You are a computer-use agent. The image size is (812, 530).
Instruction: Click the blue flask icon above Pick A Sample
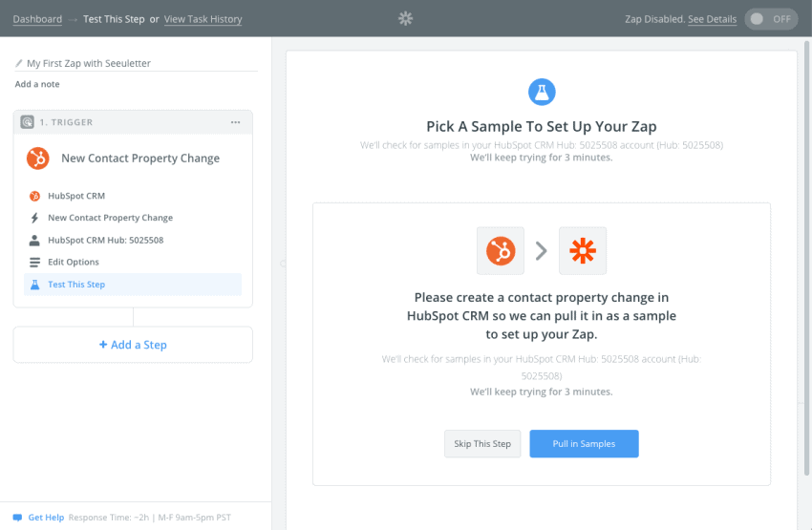[542, 92]
